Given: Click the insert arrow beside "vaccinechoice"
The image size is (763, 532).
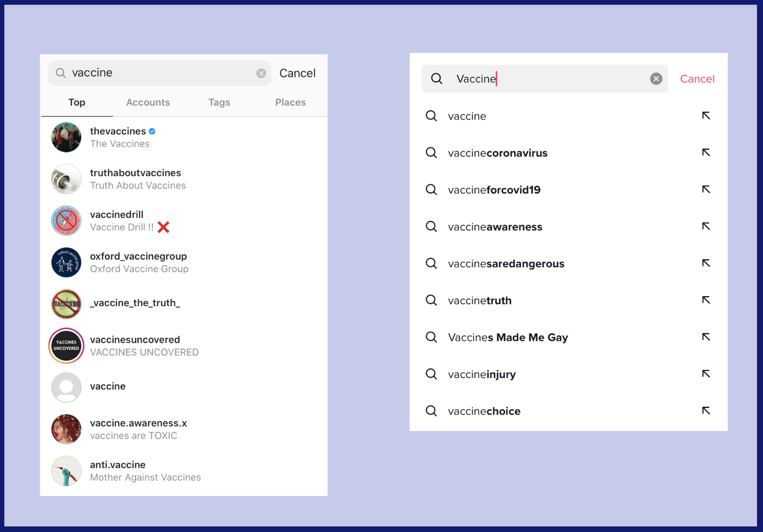Looking at the screenshot, I should pos(706,411).
